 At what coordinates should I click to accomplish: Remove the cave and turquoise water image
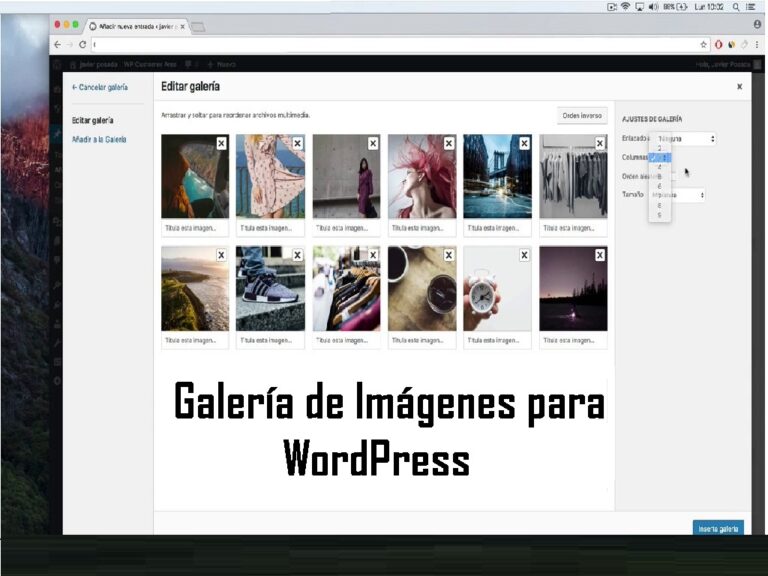[221, 144]
